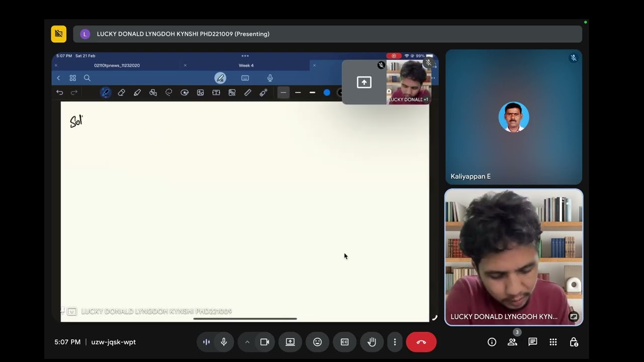Activate handwriting pen input mode

[220, 78]
